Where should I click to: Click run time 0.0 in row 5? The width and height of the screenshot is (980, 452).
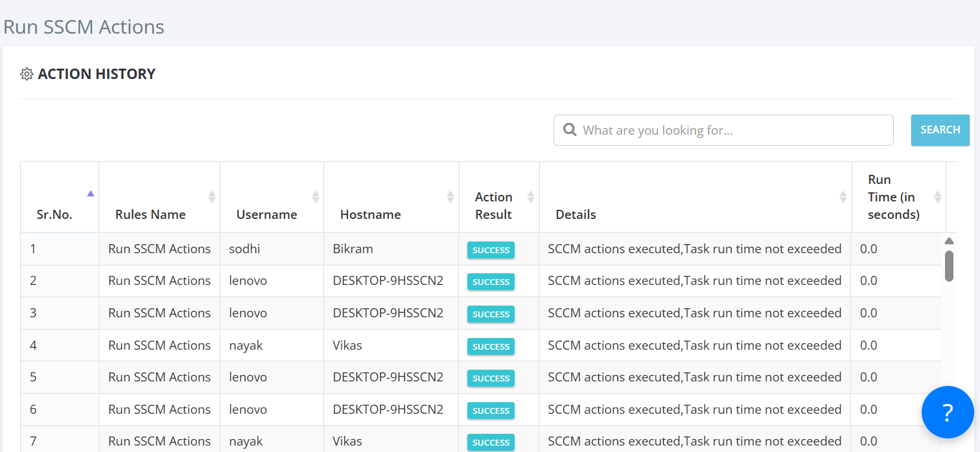pos(869,377)
